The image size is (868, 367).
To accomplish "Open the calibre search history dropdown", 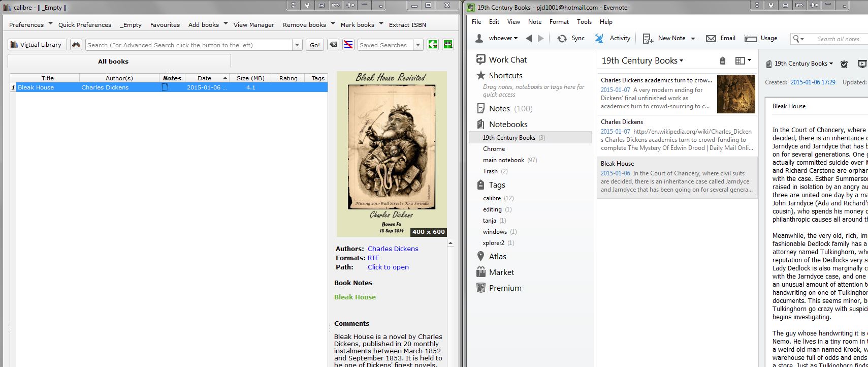I will point(297,45).
